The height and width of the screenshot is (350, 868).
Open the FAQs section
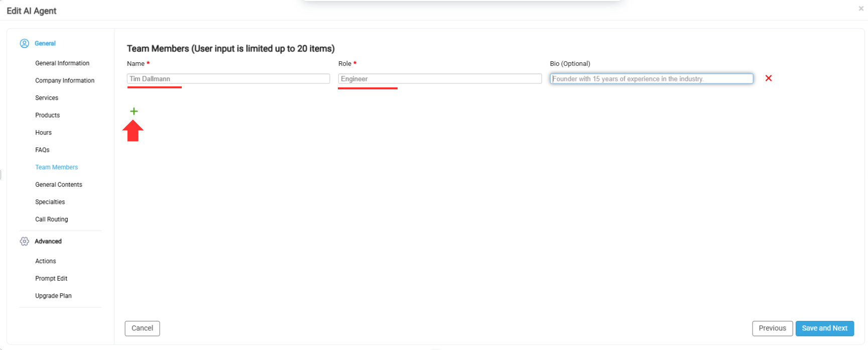42,150
